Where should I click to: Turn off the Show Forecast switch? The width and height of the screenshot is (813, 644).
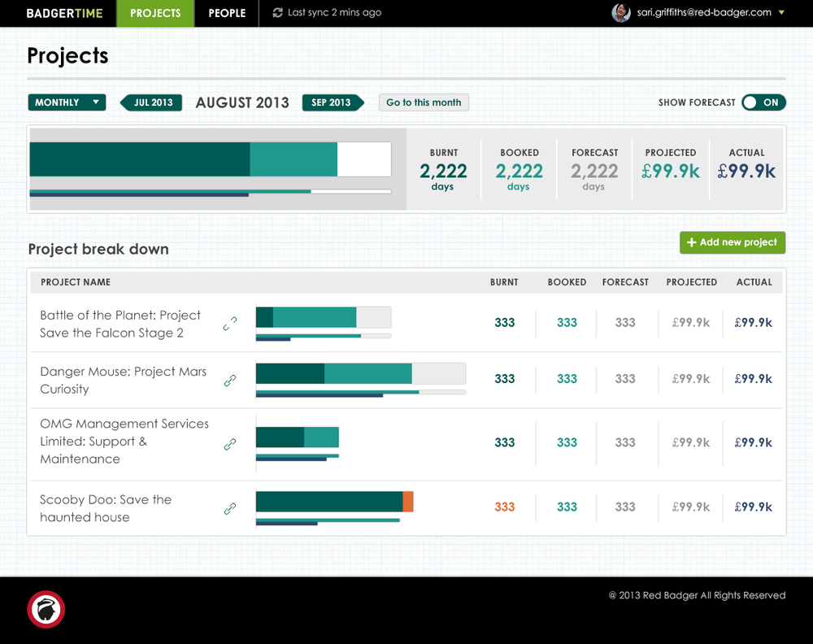[x=763, y=102]
